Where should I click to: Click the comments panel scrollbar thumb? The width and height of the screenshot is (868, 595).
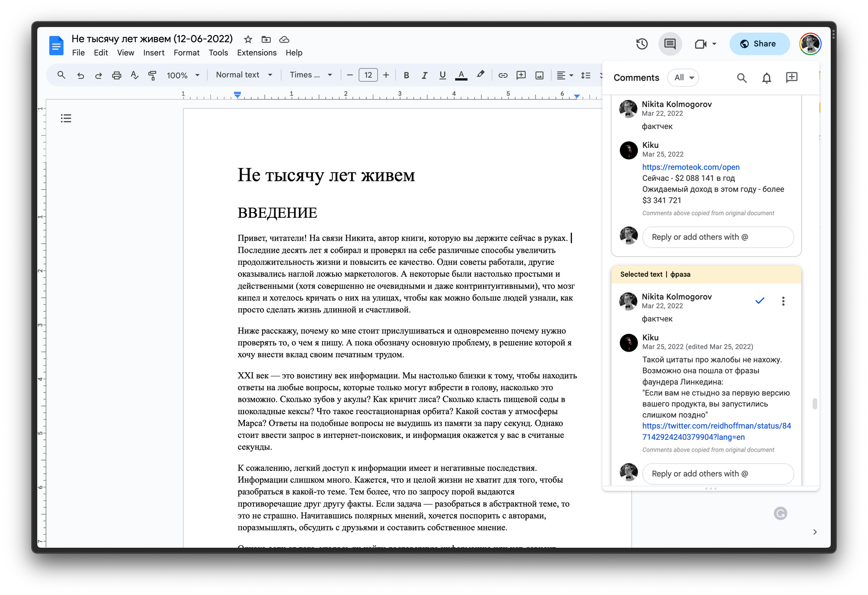[x=815, y=404]
